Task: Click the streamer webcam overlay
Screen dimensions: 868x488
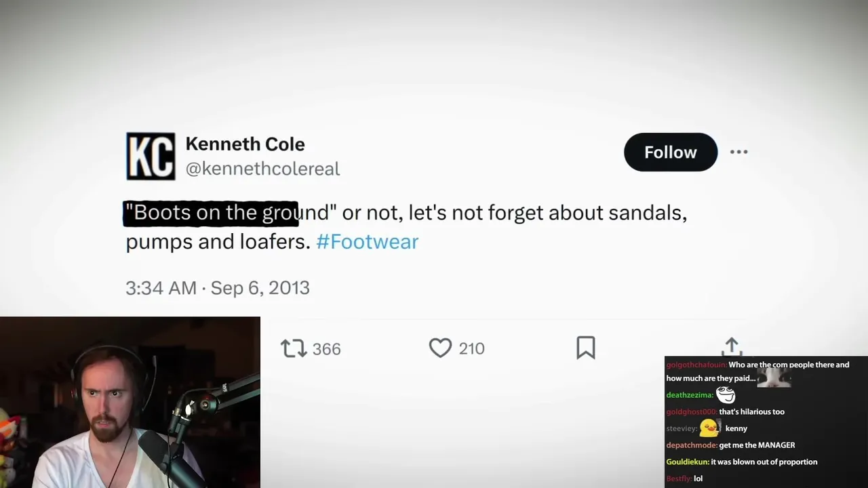Action: 130,403
